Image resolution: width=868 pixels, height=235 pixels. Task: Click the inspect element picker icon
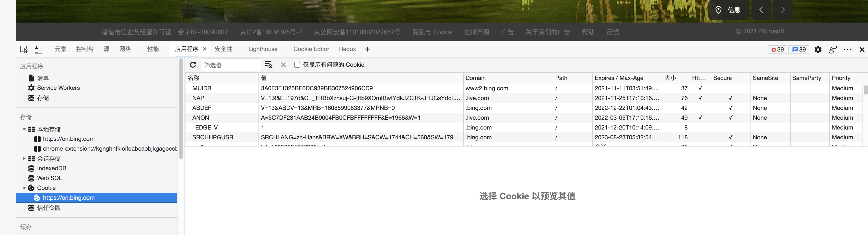point(23,49)
